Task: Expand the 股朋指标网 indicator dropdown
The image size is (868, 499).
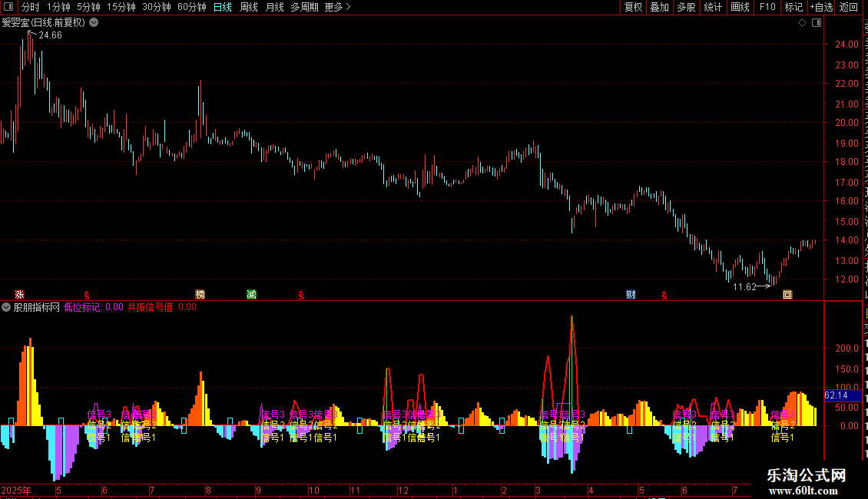Action: click(6, 307)
